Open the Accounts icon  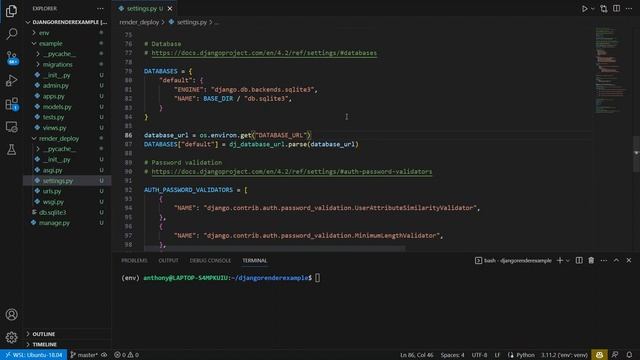coord(11,314)
